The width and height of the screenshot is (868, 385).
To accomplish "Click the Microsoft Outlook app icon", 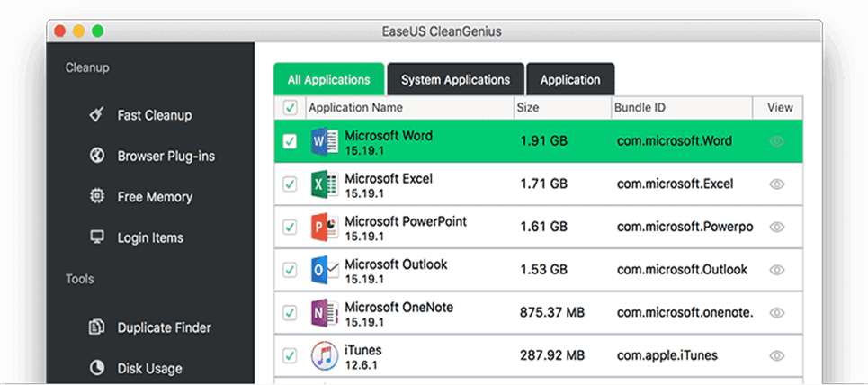I will tap(325, 270).
